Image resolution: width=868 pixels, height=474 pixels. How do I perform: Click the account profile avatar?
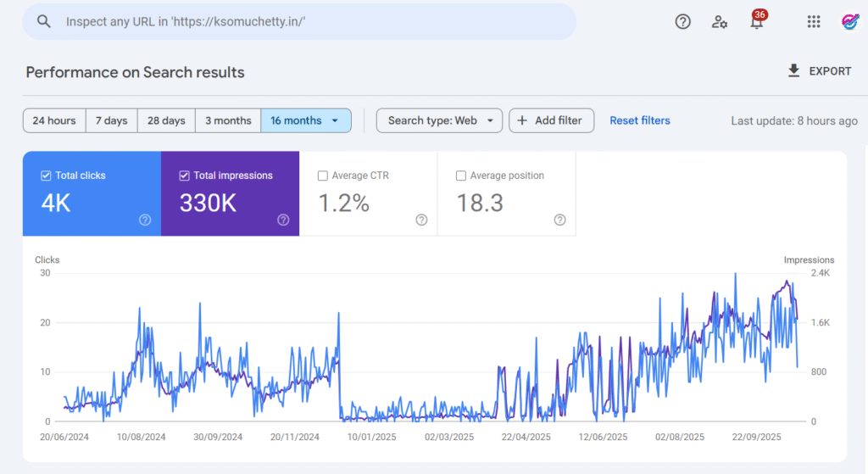(x=850, y=22)
